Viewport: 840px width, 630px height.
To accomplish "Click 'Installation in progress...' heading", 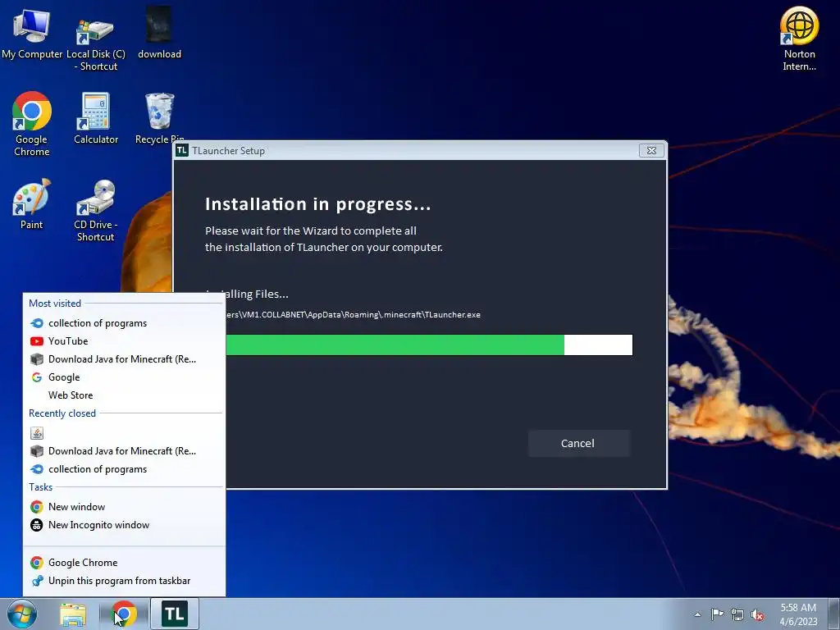I will tap(317, 204).
